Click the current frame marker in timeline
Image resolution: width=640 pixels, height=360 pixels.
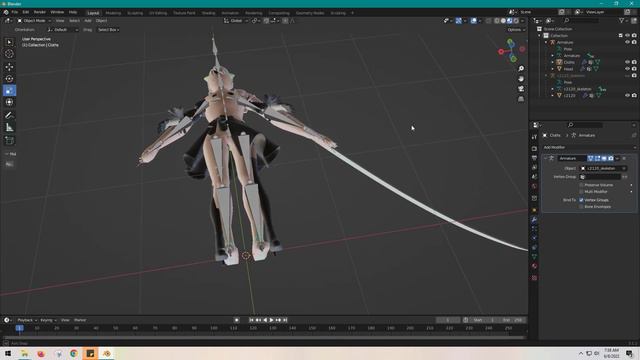pyautogui.click(x=19, y=328)
